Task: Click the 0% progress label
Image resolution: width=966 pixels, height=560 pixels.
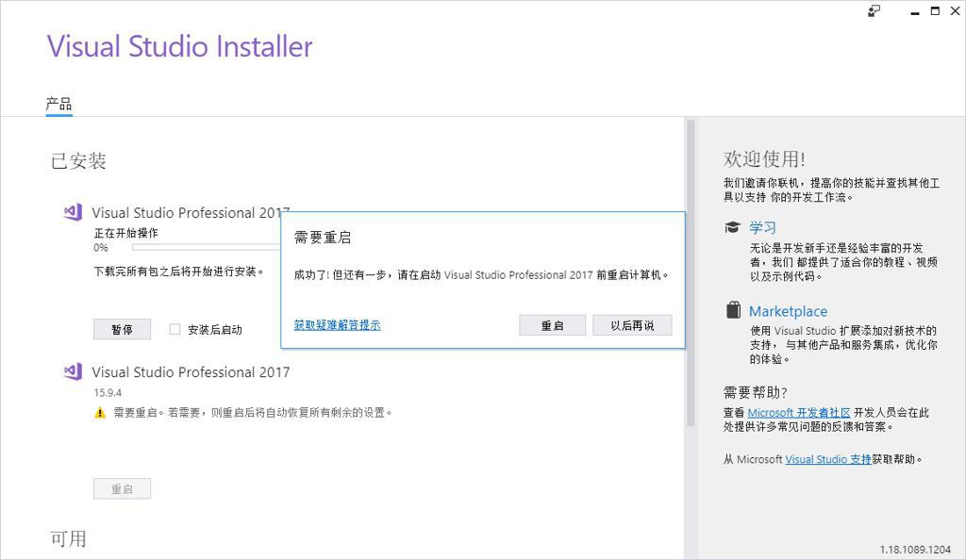Action: (x=101, y=247)
